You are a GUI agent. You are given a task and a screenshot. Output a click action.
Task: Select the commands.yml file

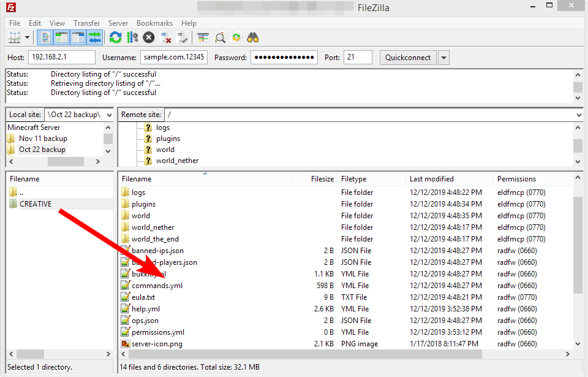[157, 286]
